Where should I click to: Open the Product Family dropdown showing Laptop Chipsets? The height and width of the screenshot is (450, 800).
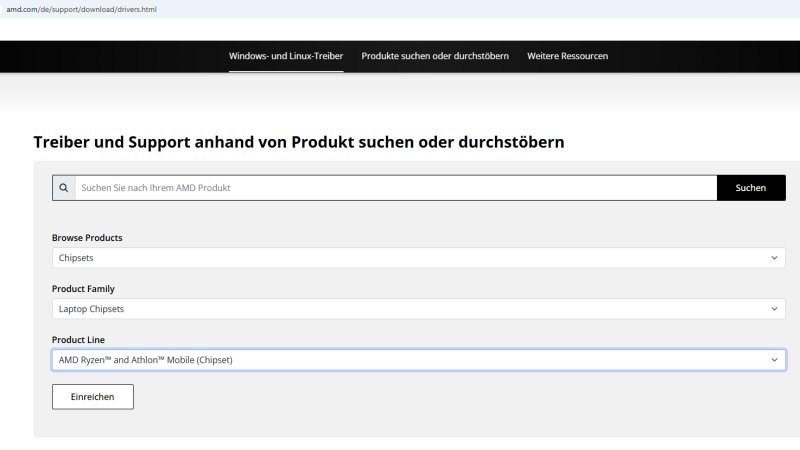click(418, 309)
